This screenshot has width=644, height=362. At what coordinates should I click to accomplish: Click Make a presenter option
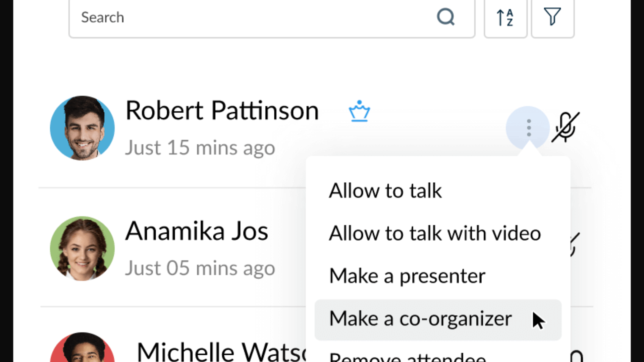click(x=407, y=276)
